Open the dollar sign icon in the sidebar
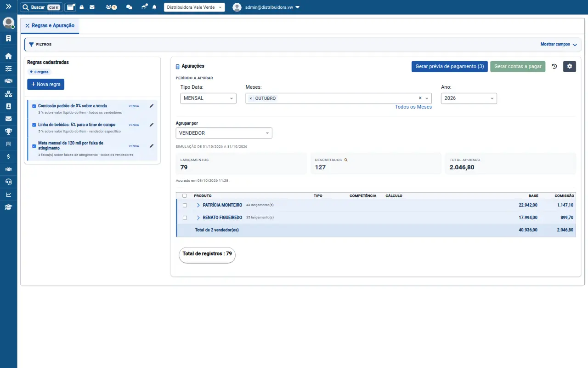 [x=8, y=156]
